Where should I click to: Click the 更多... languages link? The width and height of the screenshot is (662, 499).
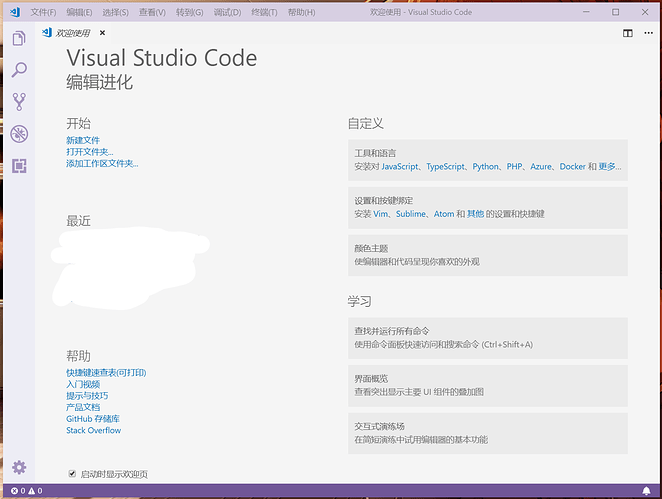pos(610,167)
